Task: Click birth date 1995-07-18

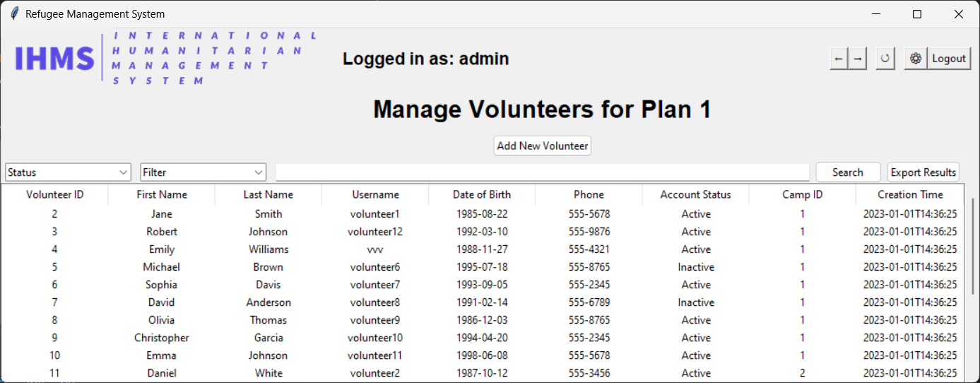Action: tap(482, 267)
